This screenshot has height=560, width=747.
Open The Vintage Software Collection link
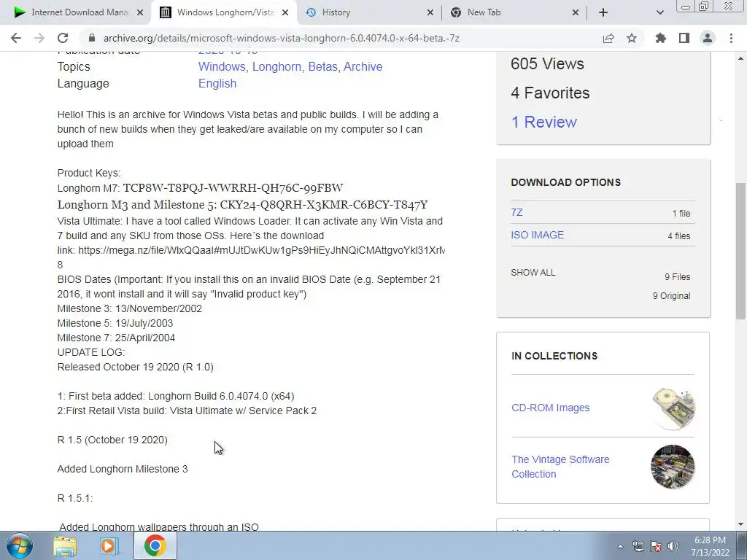click(560, 467)
